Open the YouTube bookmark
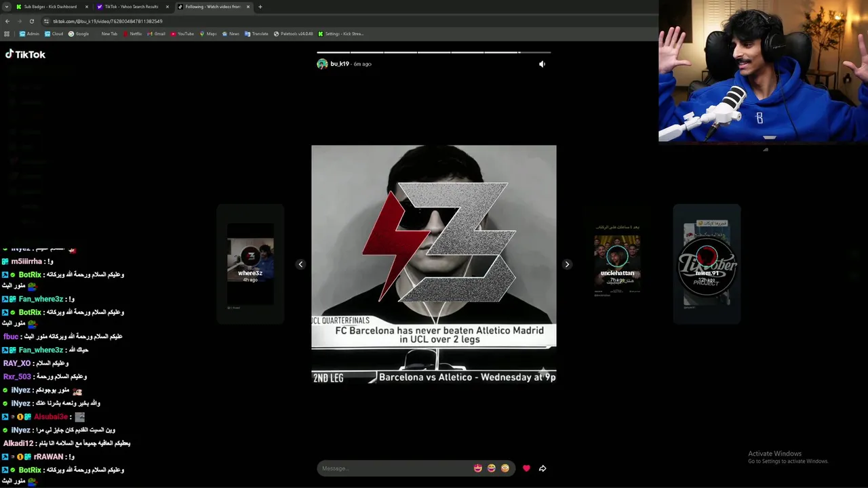Image resolution: width=868 pixels, height=488 pixels. (182, 34)
